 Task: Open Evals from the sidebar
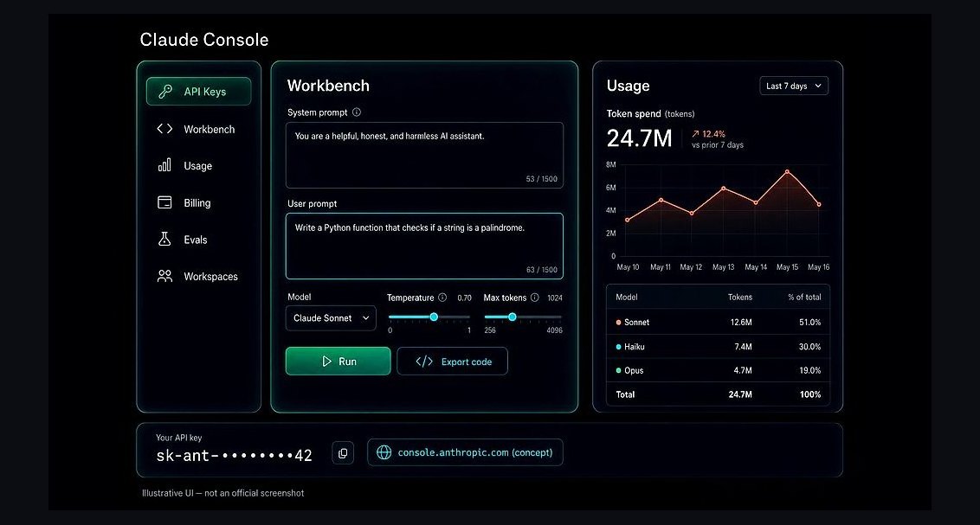[x=199, y=240]
